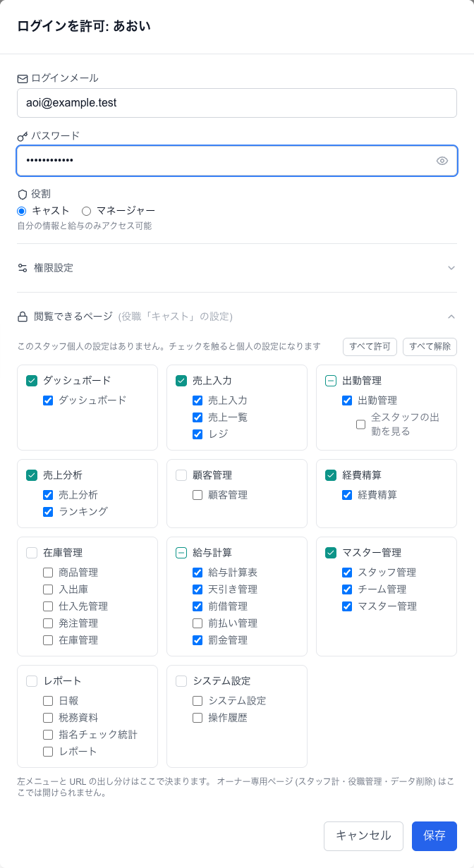Image resolution: width=474 pixels, height=868 pixels.
Task: Toggle the 出勤管理 group checkbox
Action: (331, 381)
